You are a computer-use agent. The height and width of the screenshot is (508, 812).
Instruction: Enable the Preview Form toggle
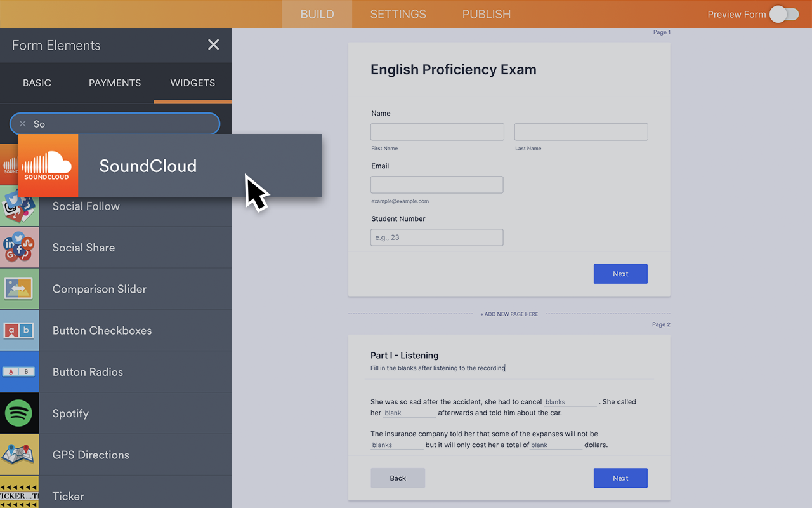point(784,14)
